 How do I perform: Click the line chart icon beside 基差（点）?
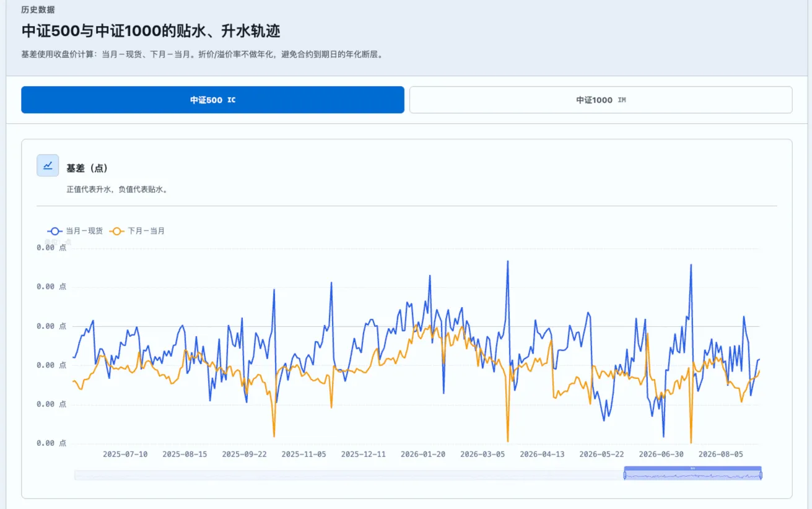click(x=48, y=165)
